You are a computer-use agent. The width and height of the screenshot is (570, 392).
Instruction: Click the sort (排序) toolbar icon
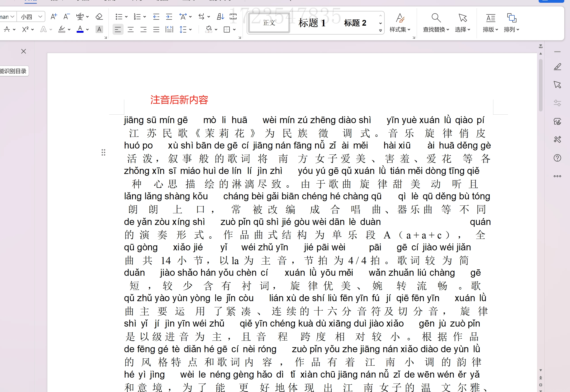point(220,17)
